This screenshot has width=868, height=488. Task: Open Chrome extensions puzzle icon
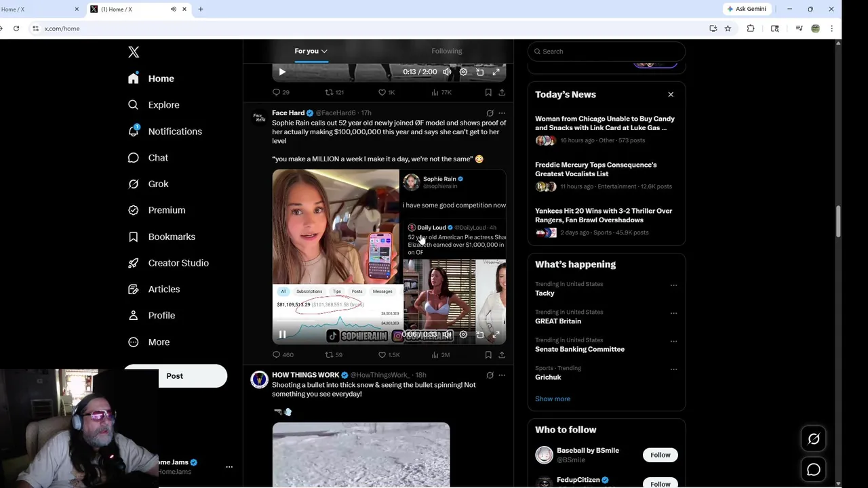(x=751, y=28)
